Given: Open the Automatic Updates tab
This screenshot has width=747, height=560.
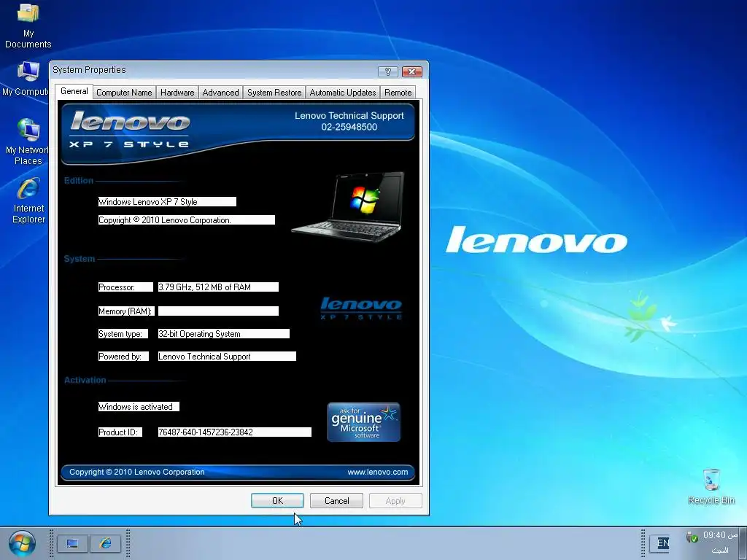Looking at the screenshot, I should click(343, 93).
